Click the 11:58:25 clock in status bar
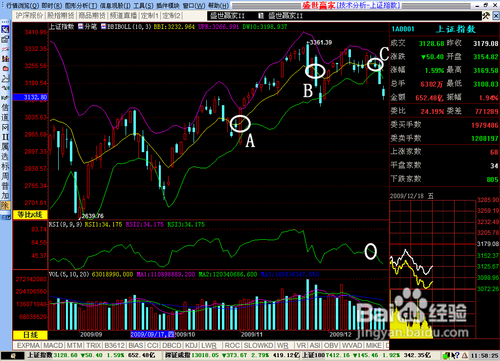Viewport: 500px width, 361px height. click(x=484, y=356)
